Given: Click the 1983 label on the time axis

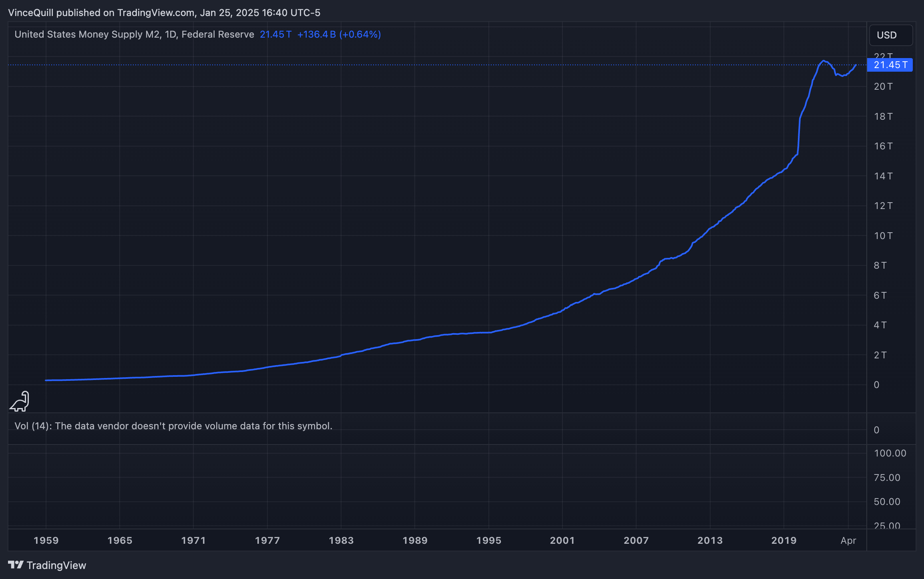Looking at the screenshot, I should pyautogui.click(x=341, y=540).
